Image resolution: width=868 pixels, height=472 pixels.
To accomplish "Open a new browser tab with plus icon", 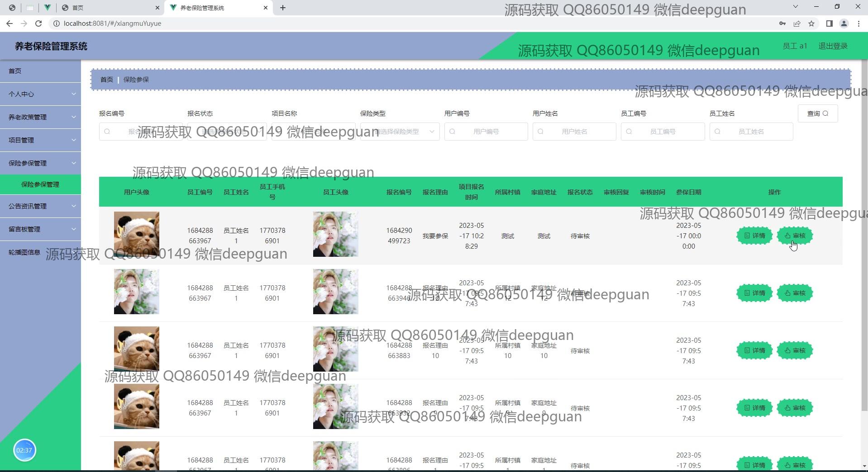I will pos(283,8).
